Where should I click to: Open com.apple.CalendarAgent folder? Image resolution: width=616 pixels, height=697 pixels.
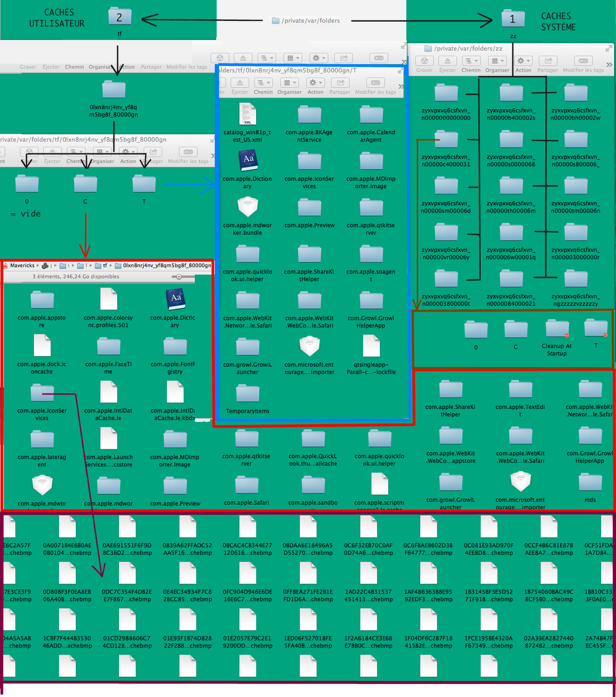(371, 114)
